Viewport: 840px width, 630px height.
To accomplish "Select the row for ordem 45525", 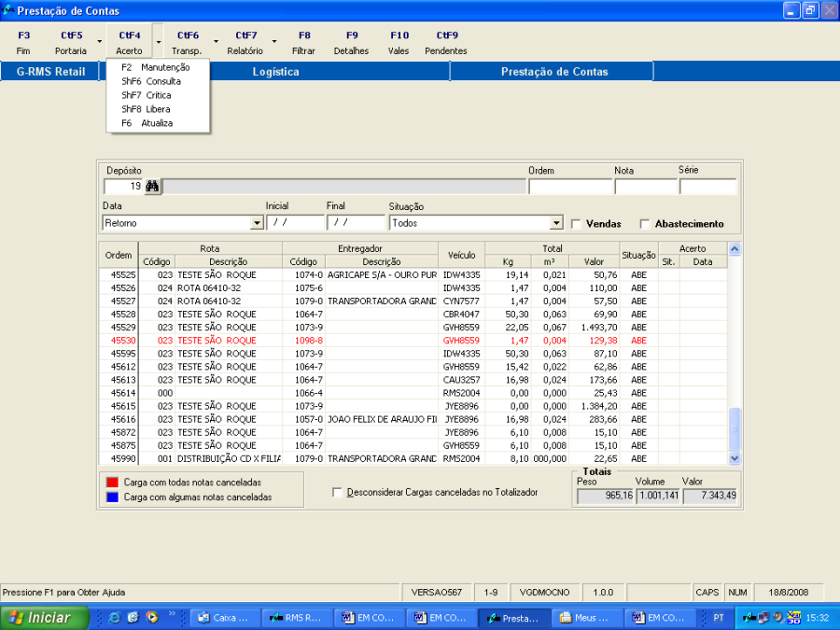I will coord(413,274).
